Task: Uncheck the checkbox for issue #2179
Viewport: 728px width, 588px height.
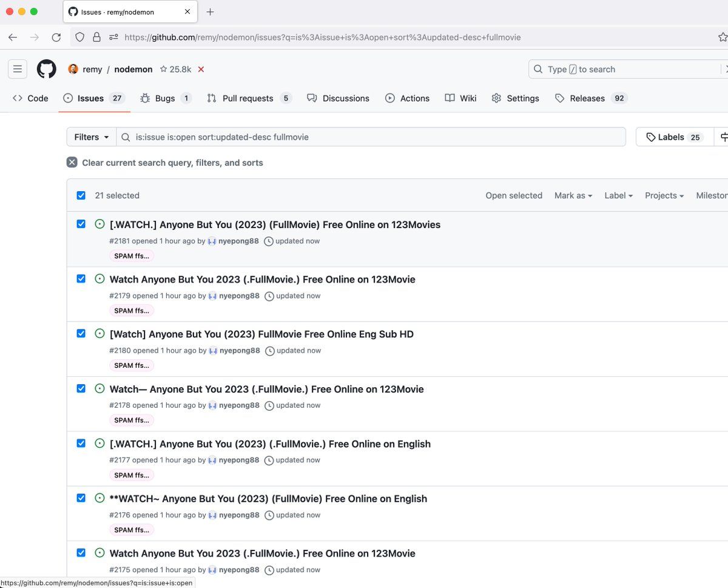Action: click(x=81, y=279)
